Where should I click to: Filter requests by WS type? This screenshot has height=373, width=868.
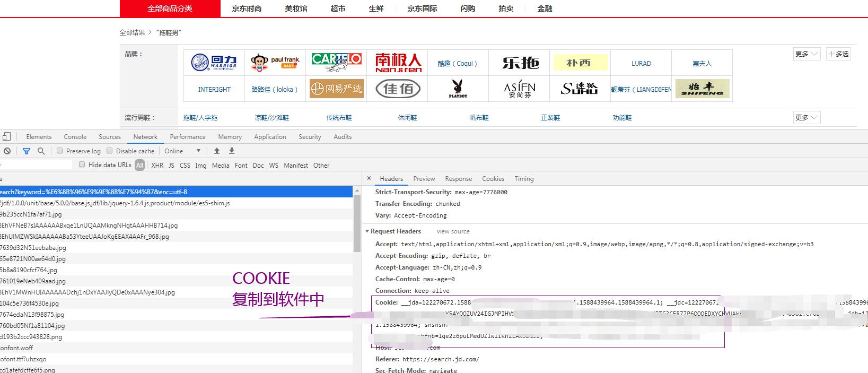pos(274,166)
